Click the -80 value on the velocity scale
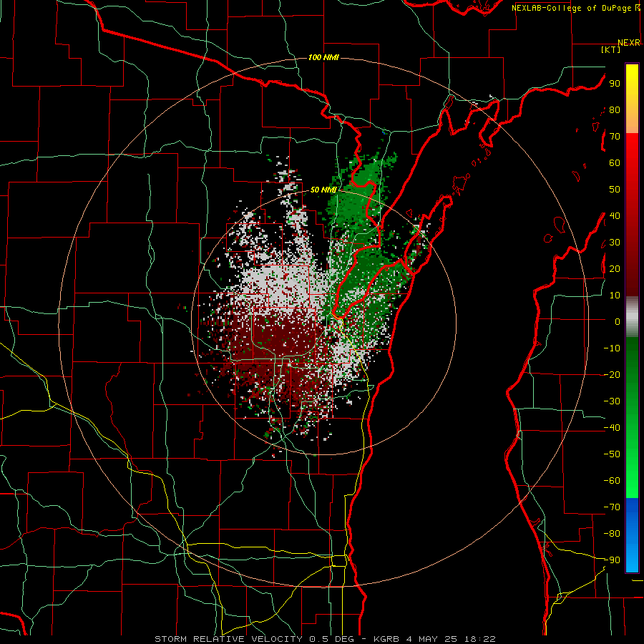 [612, 534]
